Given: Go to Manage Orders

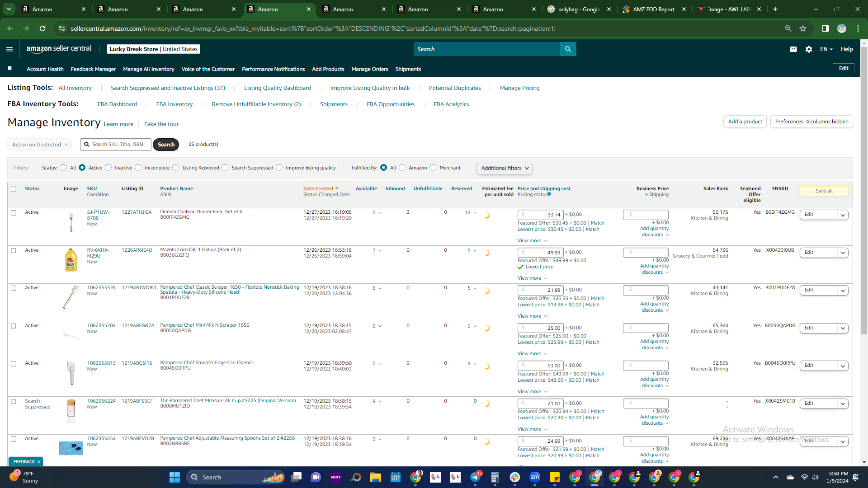Looking at the screenshot, I should tap(370, 69).
